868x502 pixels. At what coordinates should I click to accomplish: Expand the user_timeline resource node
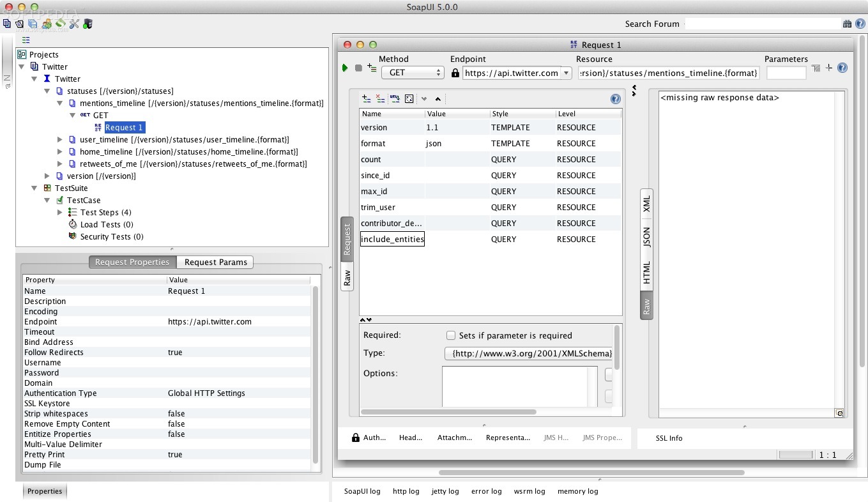(x=60, y=139)
